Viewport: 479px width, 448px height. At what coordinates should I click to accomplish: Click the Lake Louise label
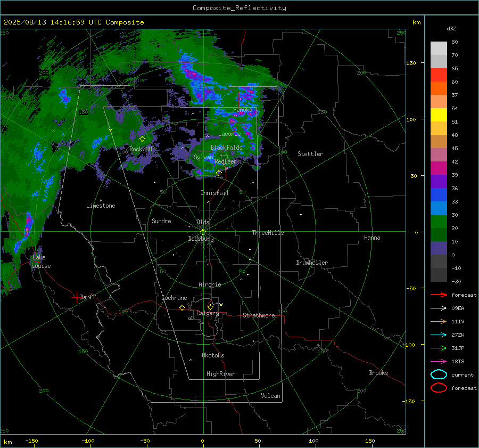(x=41, y=262)
